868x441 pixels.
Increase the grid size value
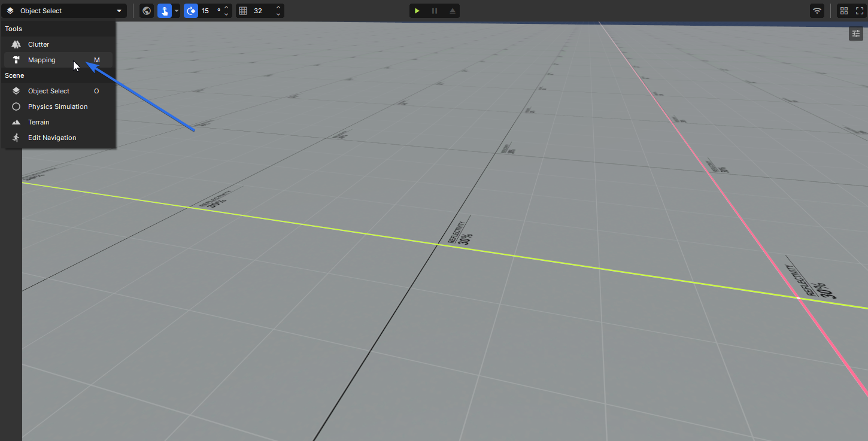[x=278, y=7]
